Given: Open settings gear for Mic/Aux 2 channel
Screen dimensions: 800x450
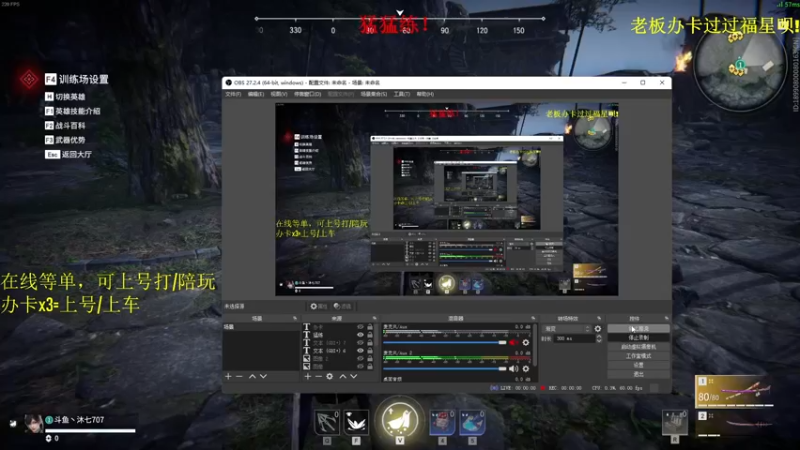Looking at the screenshot, I should (526, 368).
